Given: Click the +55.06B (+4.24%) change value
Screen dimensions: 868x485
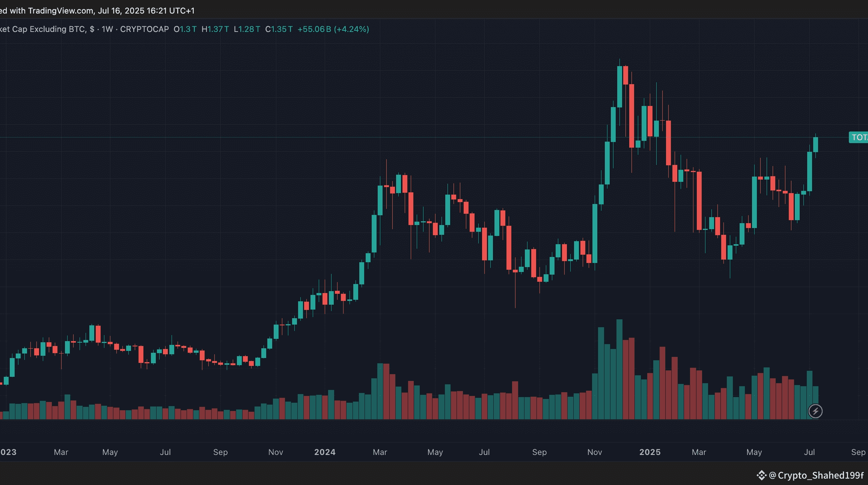Looking at the screenshot, I should 333,29.
